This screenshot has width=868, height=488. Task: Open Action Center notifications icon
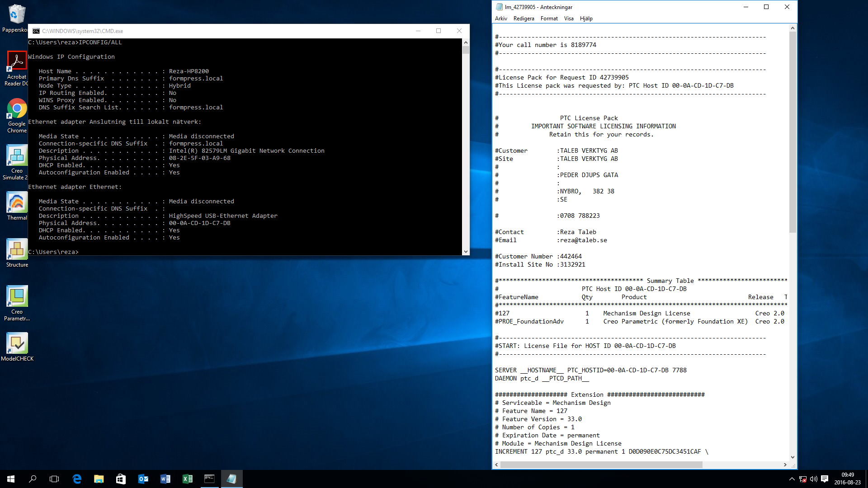(825, 479)
